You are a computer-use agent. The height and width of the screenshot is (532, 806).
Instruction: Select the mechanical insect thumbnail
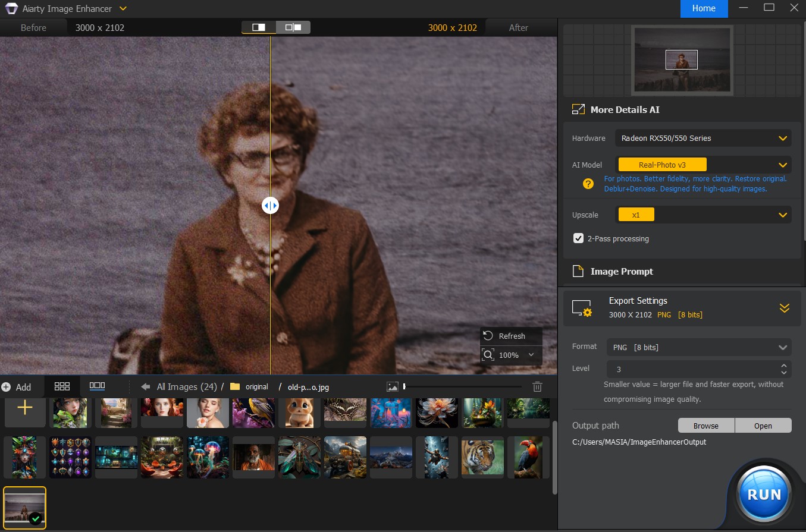pos(299,457)
